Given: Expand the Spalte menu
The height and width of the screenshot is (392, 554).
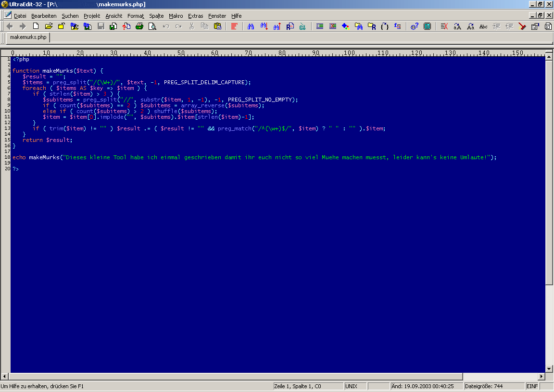Looking at the screenshot, I should tap(156, 16).
